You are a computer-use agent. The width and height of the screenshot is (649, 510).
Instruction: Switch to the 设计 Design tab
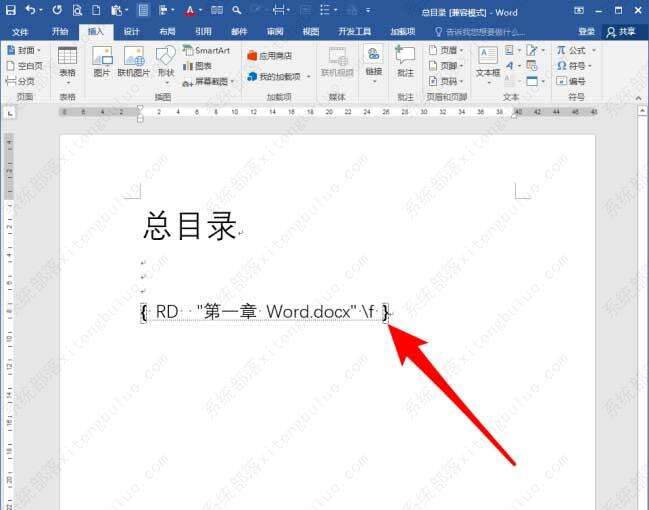pos(132,31)
